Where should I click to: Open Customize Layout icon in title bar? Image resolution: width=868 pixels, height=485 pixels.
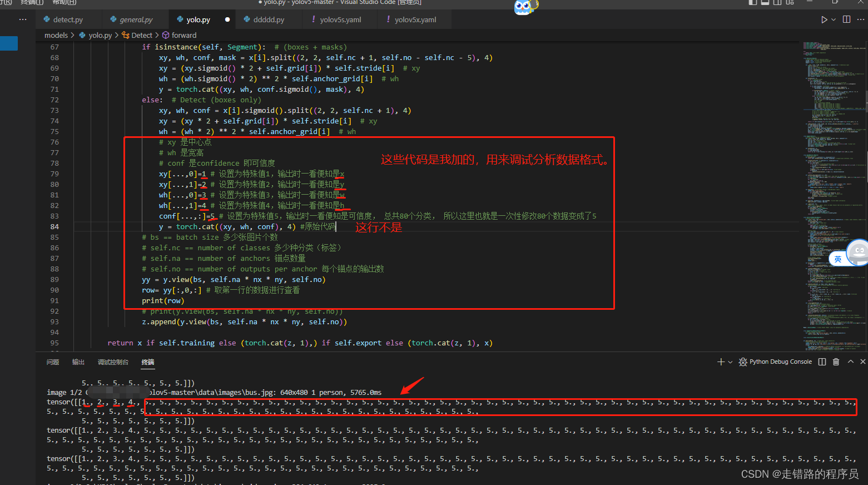point(790,2)
